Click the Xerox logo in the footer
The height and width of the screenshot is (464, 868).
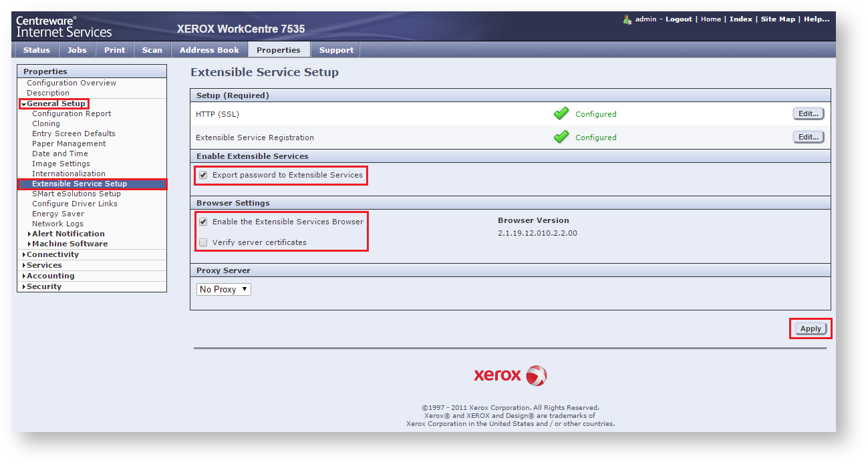click(x=511, y=375)
